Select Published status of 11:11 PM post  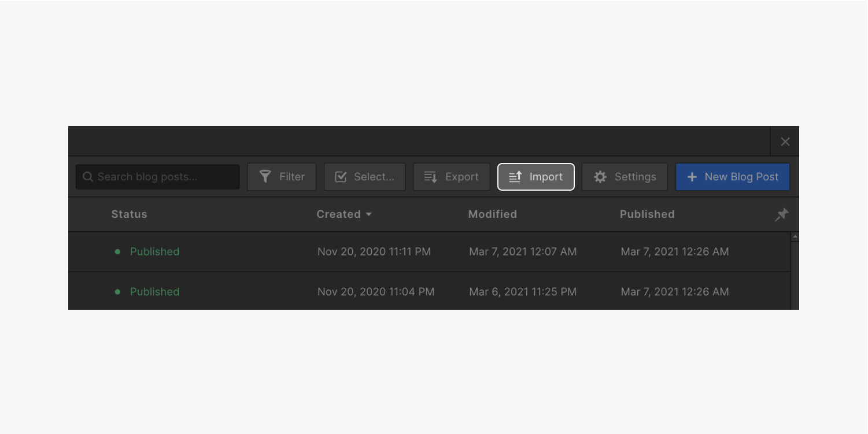(154, 251)
